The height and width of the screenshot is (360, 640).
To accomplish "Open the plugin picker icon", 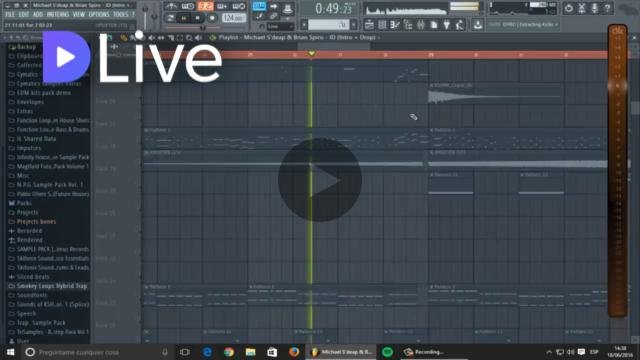I will click(x=447, y=25).
